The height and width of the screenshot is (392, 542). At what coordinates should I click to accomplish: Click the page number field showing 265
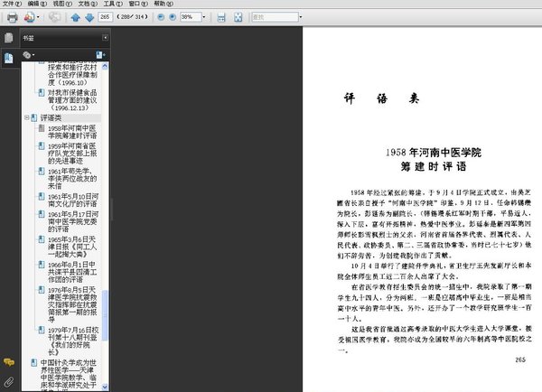tap(105, 17)
